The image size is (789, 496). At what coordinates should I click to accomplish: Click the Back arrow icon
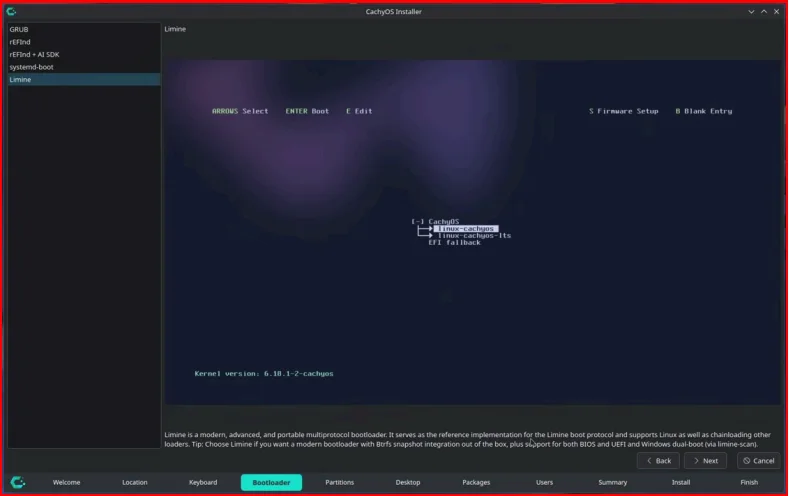pyautogui.click(x=649, y=460)
